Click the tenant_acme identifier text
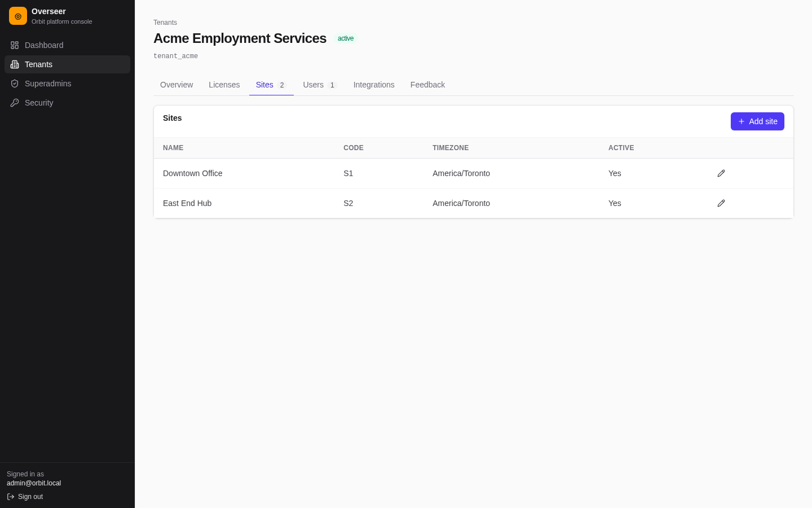This screenshot has height=508, width=812. [x=175, y=56]
